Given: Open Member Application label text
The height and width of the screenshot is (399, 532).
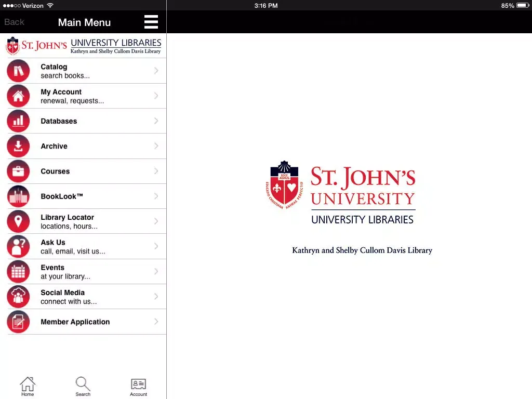Looking at the screenshot, I should pos(75,322).
